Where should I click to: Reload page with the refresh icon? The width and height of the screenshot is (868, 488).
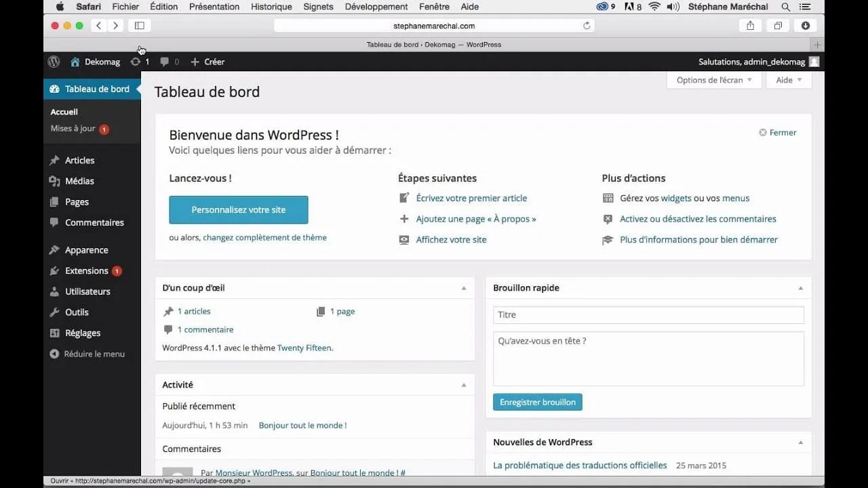[587, 26]
